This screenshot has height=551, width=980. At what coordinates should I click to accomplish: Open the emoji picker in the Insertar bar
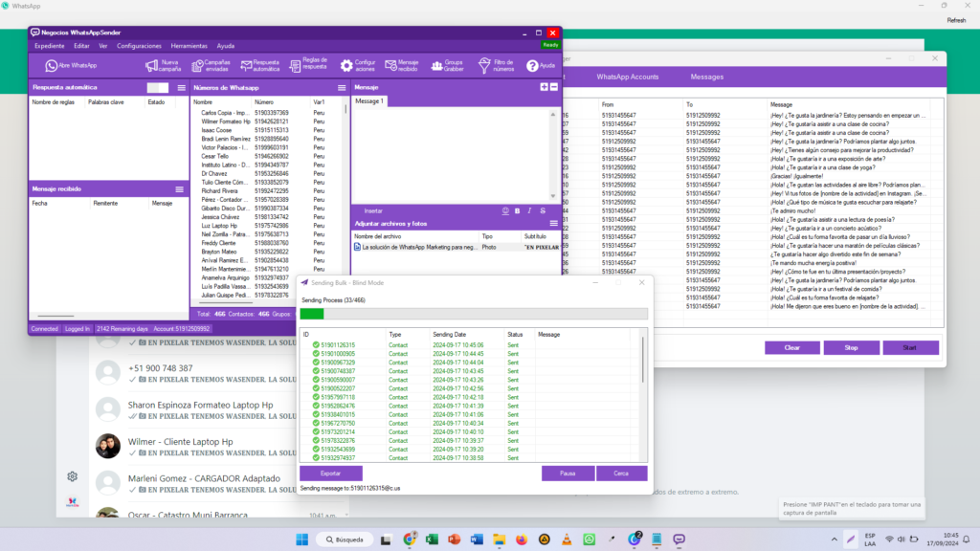coord(505,211)
